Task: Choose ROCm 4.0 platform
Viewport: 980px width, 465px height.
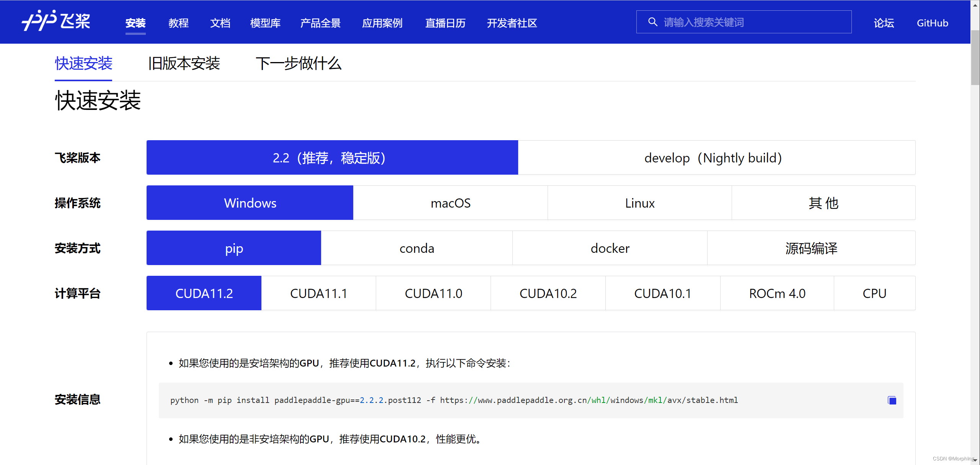Action: pos(777,293)
